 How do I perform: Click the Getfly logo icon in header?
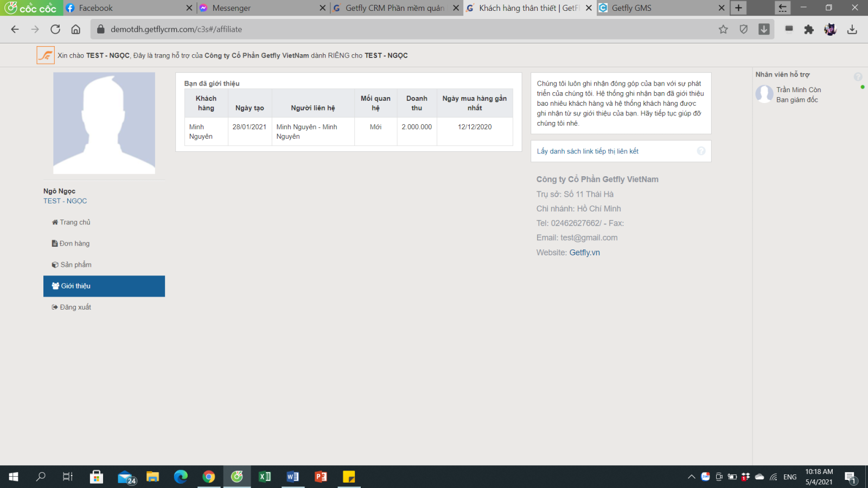click(x=46, y=55)
